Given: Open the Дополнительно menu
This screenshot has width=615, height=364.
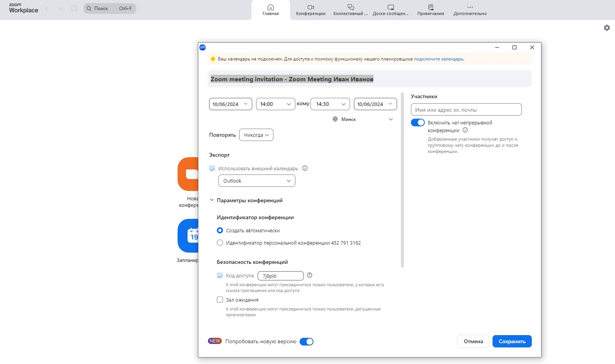Looking at the screenshot, I should coord(470,10).
